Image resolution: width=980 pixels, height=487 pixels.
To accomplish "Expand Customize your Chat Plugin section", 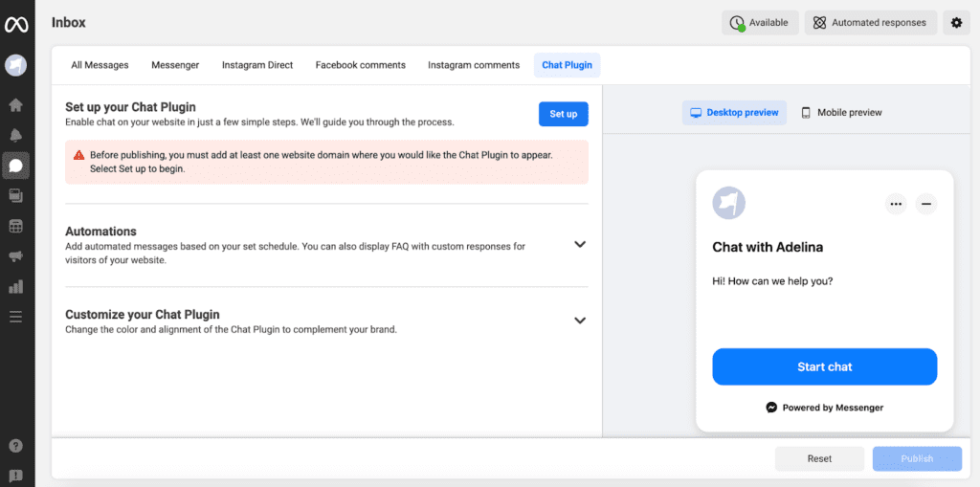I will (580, 321).
